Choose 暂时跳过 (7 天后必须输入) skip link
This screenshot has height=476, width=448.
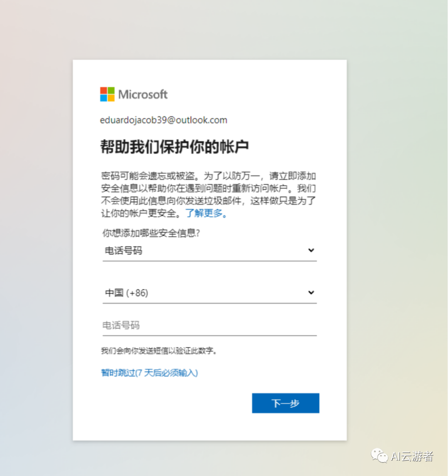(149, 373)
